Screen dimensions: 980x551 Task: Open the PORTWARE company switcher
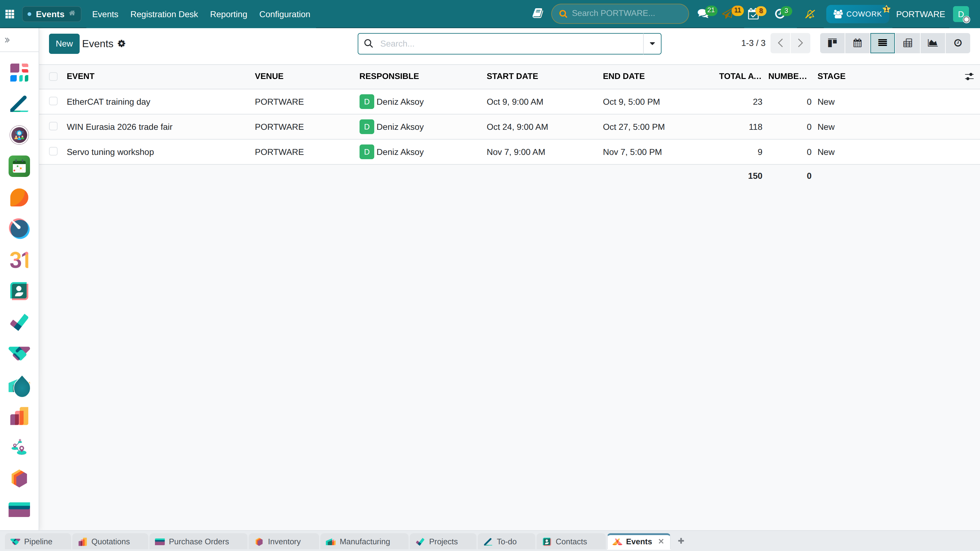(x=920, y=14)
